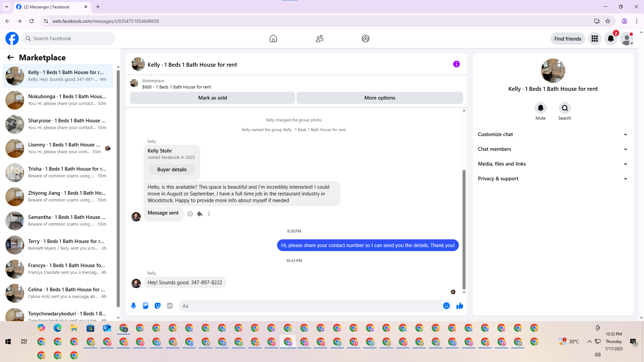This screenshot has height=362, width=644.
Task: Open Chrome three-dot menu
Action: coord(637,21)
